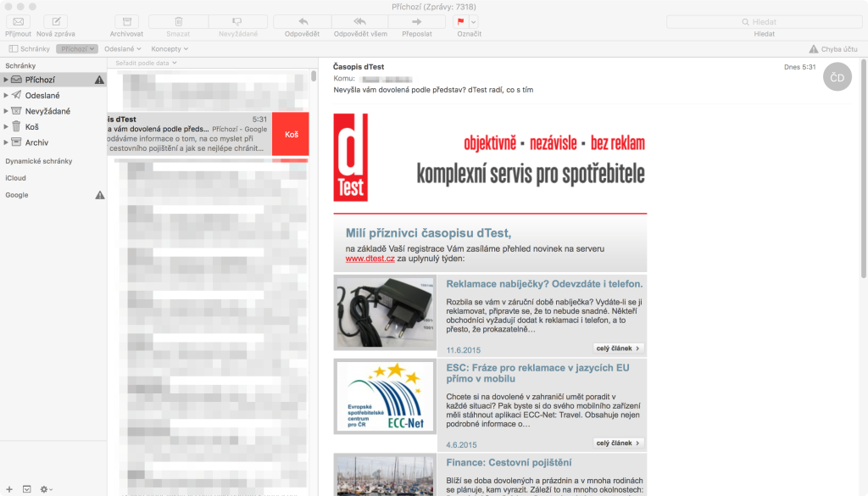Select Příchozí mailbox in sidebar
868x496 pixels.
[x=53, y=80]
